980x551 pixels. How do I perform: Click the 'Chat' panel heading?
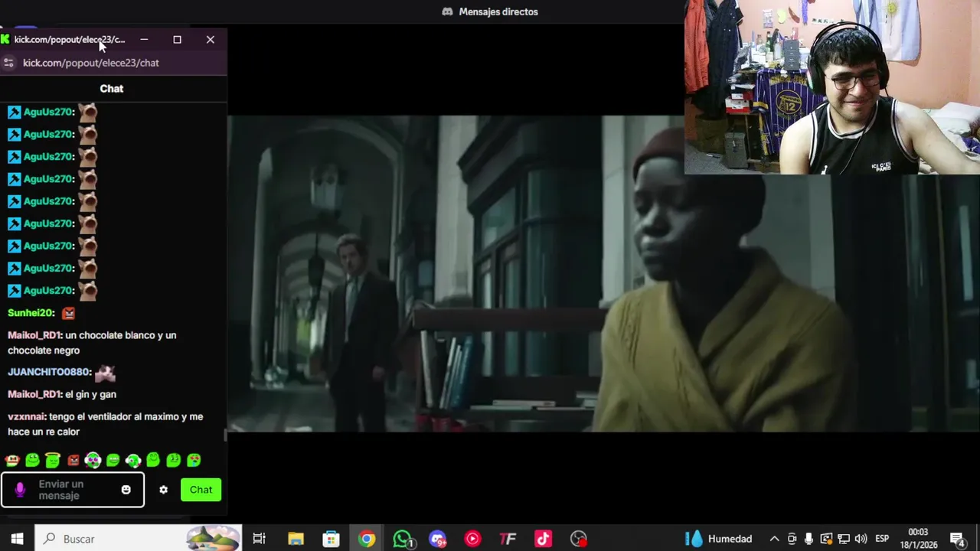(x=112, y=89)
